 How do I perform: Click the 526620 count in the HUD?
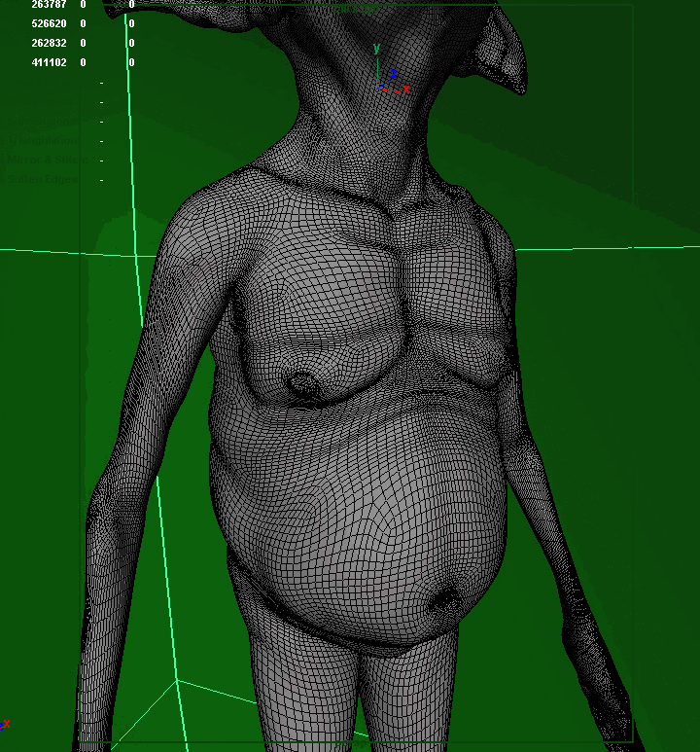[x=49, y=23]
